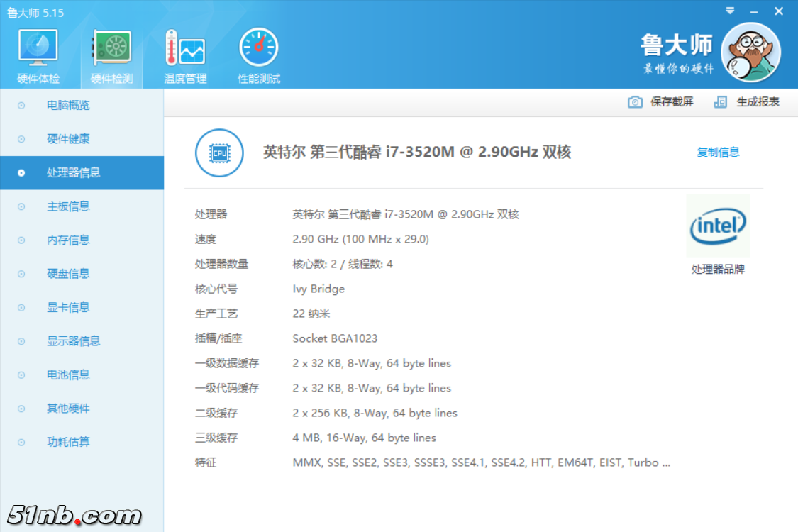The height and width of the screenshot is (532, 798).
Task: Click the 复制信息 link
Action: (718, 153)
